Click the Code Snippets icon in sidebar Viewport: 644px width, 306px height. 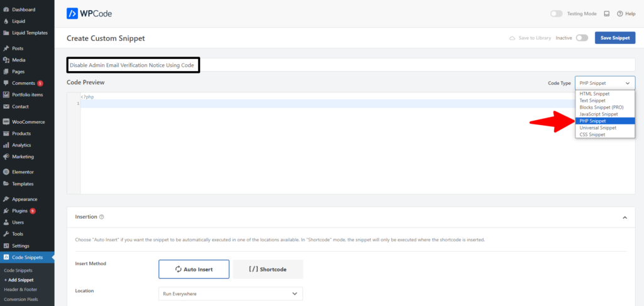[x=6, y=257]
